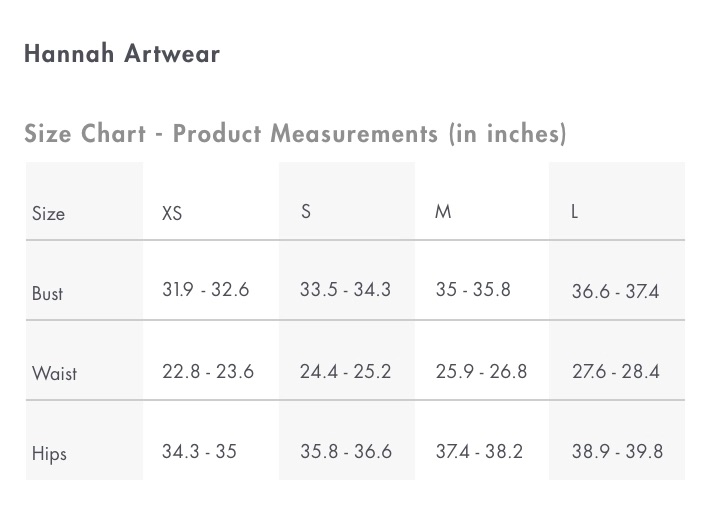Click the Waist row label
Viewport: 712px width, 510px height.
click(x=54, y=373)
